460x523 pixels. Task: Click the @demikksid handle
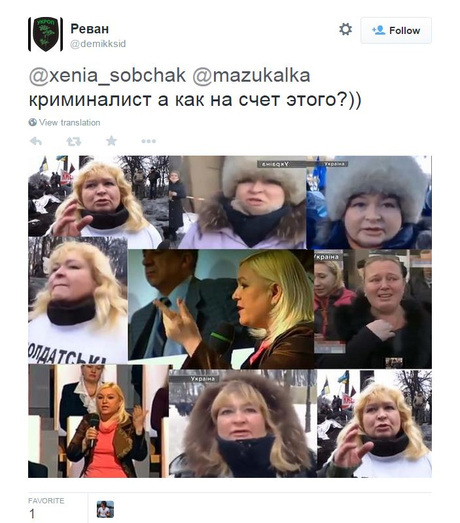point(98,44)
